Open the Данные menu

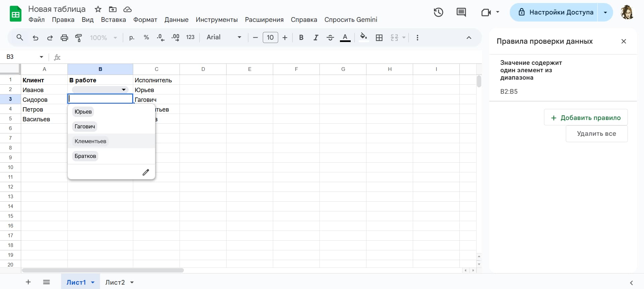pyautogui.click(x=176, y=20)
